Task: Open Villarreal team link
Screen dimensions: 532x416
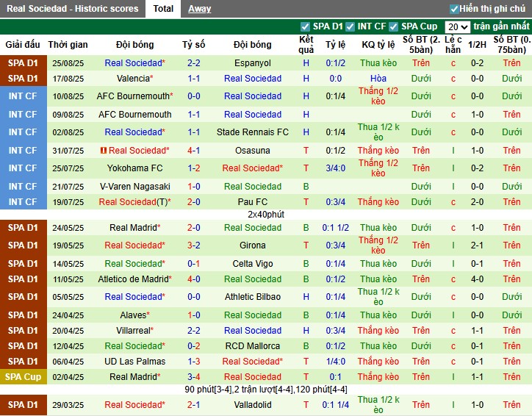Action: [x=133, y=331]
